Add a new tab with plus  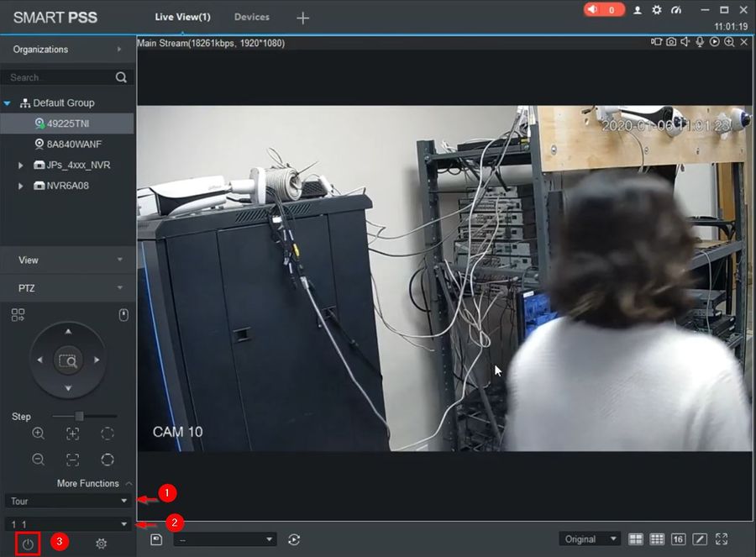pos(302,18)
